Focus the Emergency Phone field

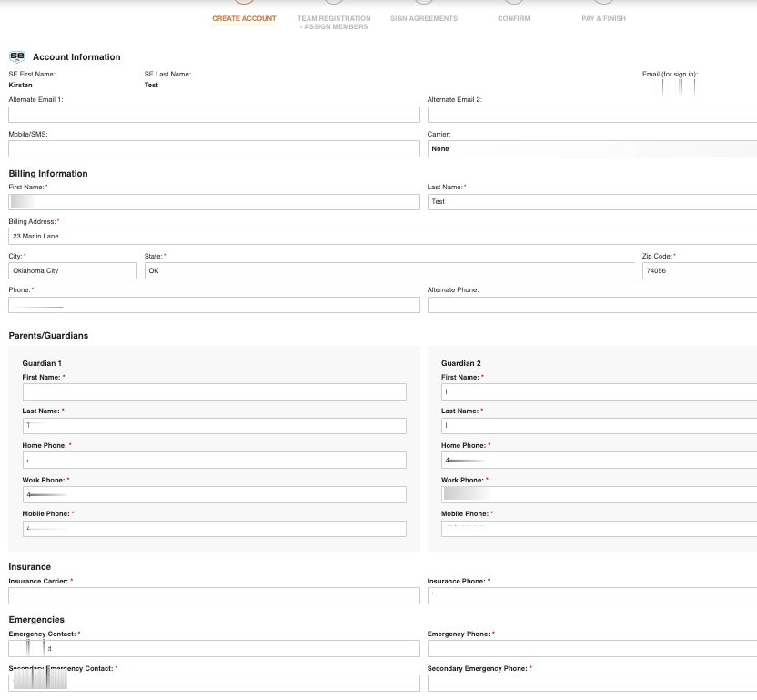(591, 648)
